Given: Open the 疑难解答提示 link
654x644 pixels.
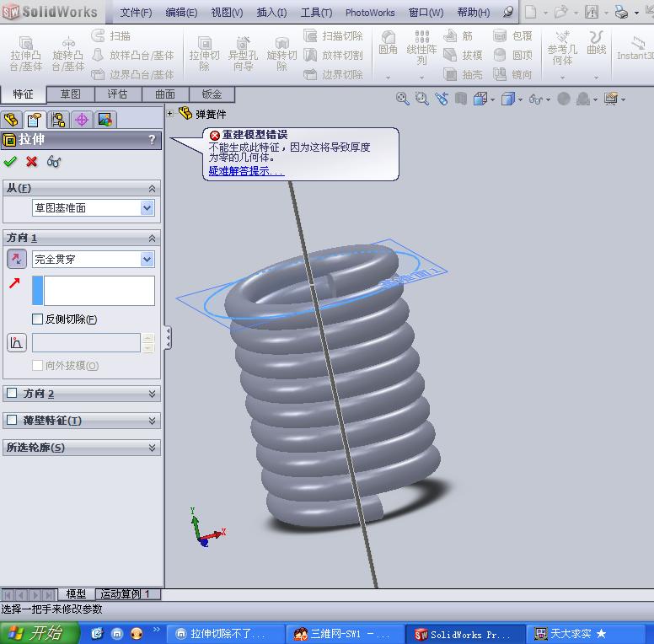Looking at the screenshot, I should [246, 171].
